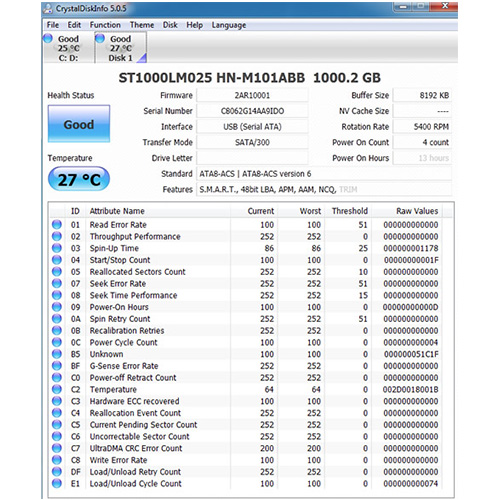This screenshot has width=500, height=500.
Task: Click status orb for Reallocated Sectors Count
Action: 57,272
